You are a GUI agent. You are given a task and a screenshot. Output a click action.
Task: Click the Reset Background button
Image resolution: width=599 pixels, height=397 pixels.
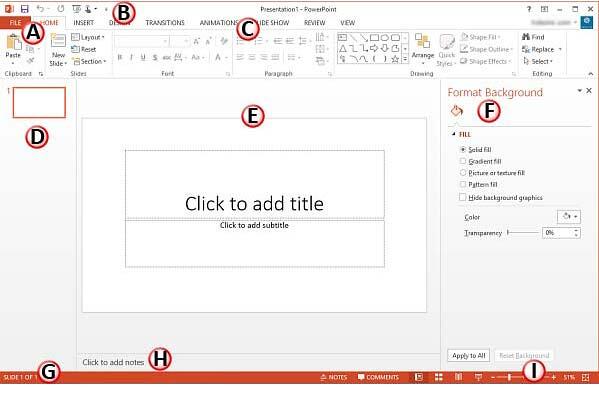point(524,355)
